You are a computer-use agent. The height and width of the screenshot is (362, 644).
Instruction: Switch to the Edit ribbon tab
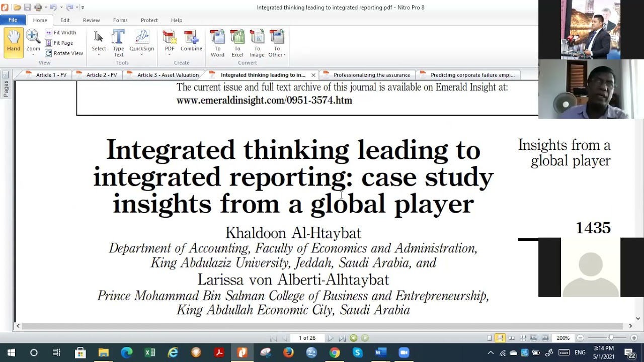[x=65, y=20]
